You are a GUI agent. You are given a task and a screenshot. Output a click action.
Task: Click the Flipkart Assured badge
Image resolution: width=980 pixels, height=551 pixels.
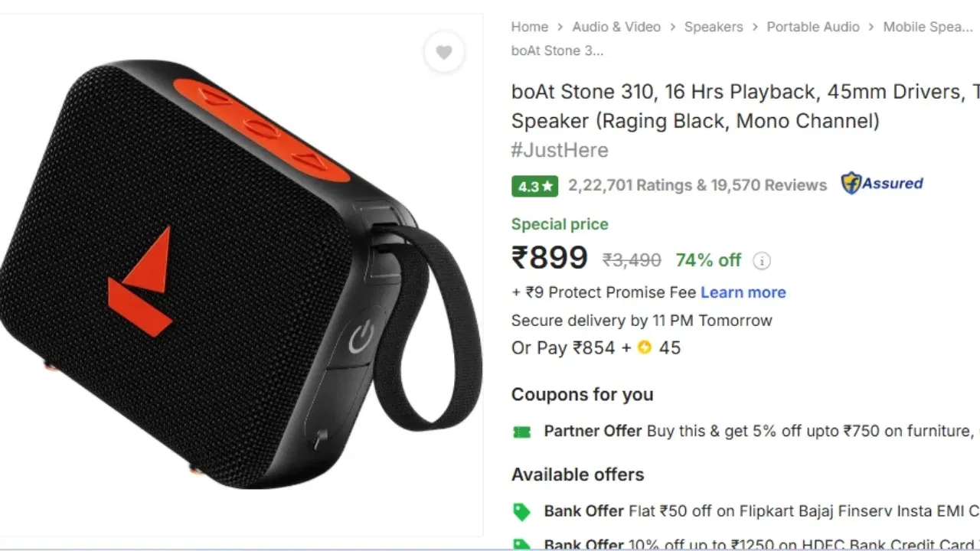pyautogui.click(x=881, y=184)
